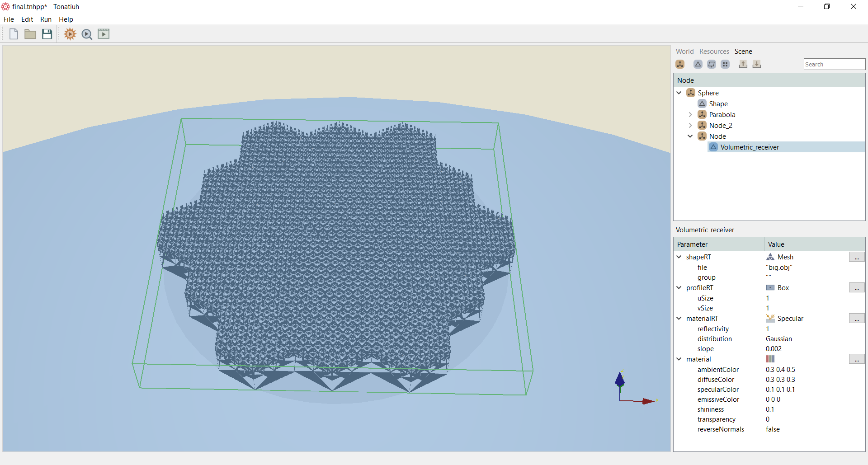Image resolution: width=868 pixels, height=465 pixels.
Task: Click ambientColor value 0.3 0.4 0.5
Action: [x=780, y=370]
